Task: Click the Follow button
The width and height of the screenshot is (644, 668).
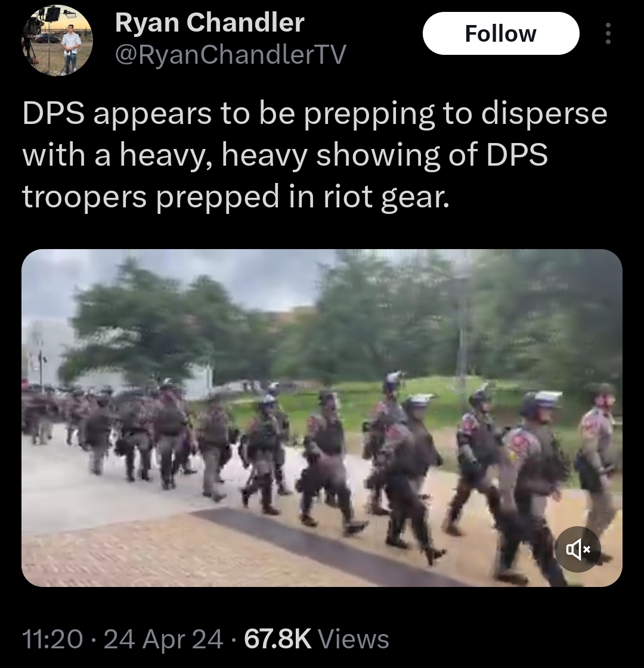Action: point(501,33)
